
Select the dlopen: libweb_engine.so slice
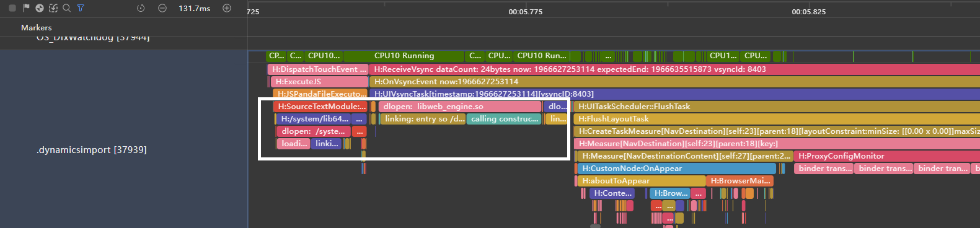(460, 107)
